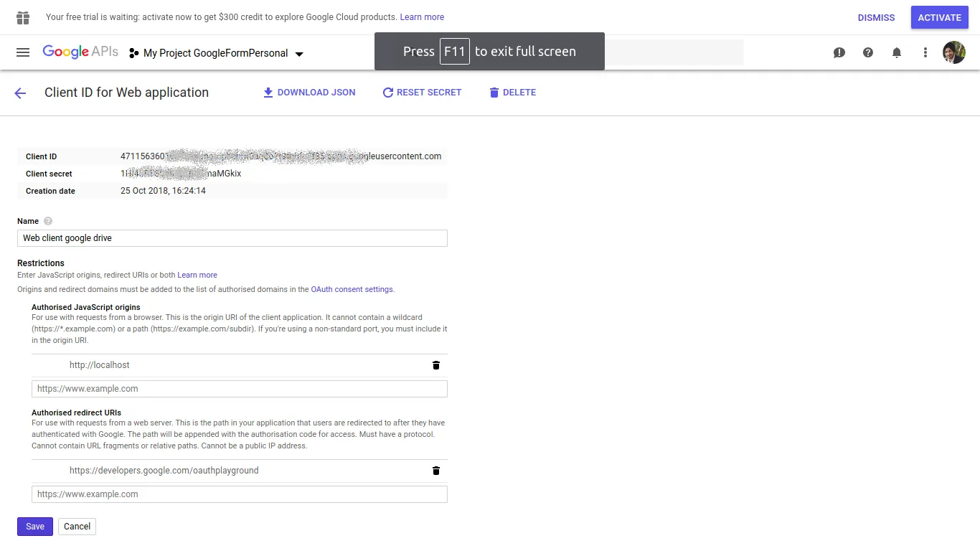Open the three-dot settings menu
The height and width of the screenshot is (551, 980).
tap(925, 52)
